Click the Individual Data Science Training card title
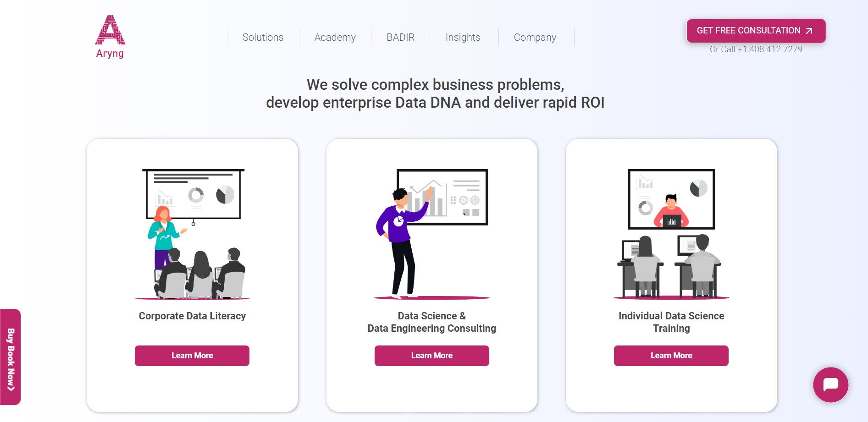Viewport: 868px width, 422px height. (x=671, y=322)
